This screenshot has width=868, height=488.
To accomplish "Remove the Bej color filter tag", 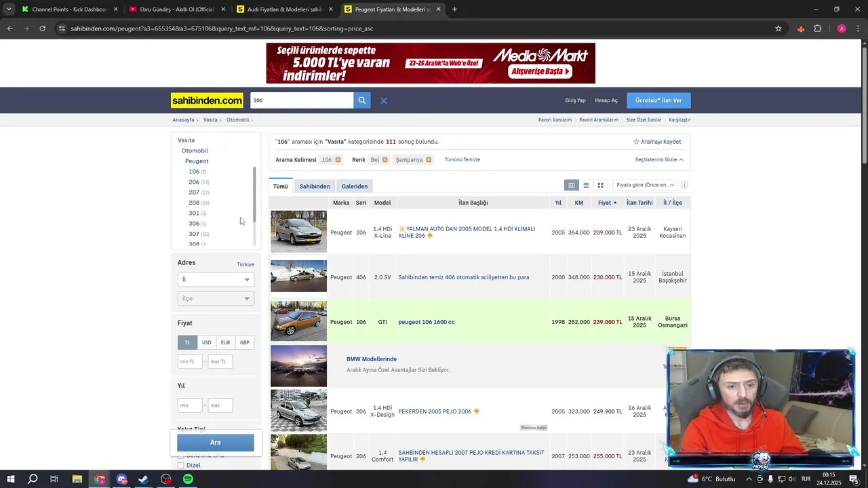I will pyautogui.click(x=384, y=160).
